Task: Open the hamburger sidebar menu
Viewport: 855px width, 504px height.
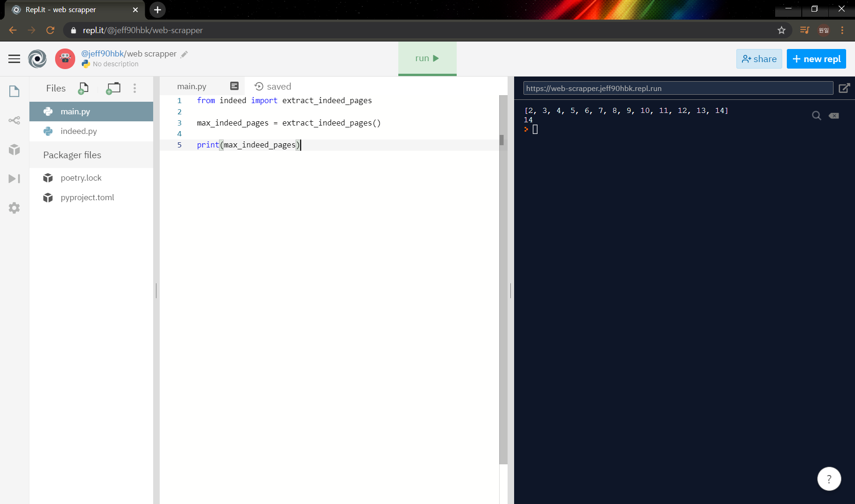Action: (x=14, y=59)
